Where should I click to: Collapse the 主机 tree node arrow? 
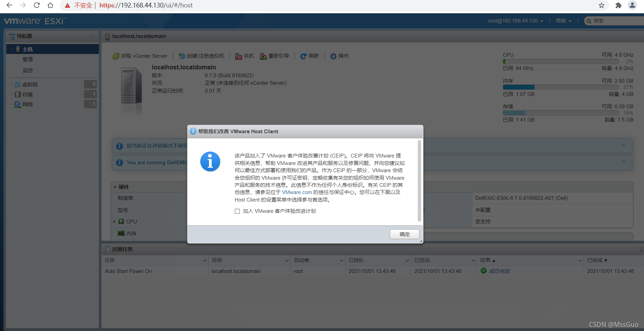pos(12,49)
